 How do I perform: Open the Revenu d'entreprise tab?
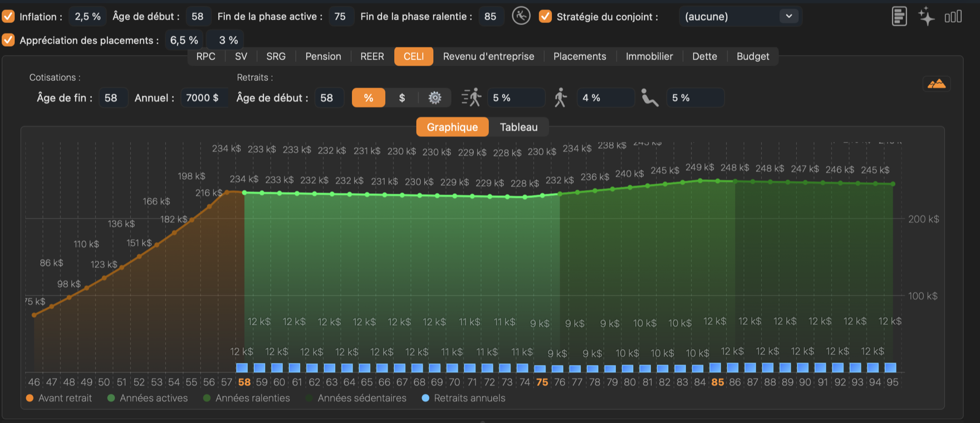(x=489, y=56)
